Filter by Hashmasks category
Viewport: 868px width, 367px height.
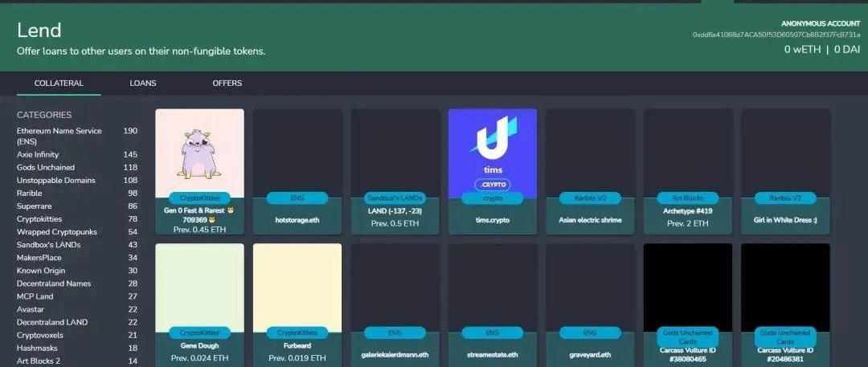(x=77, y=349)
